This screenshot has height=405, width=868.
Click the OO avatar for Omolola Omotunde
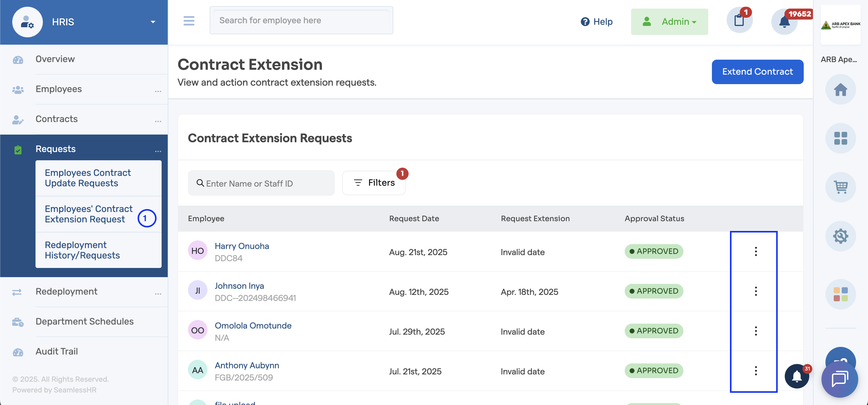click(x=197, y=330)
